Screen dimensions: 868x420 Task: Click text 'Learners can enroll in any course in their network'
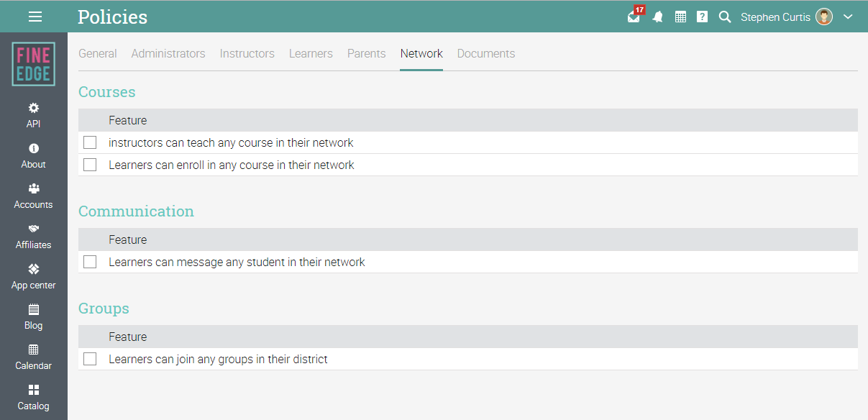click(x=232, y=165)
